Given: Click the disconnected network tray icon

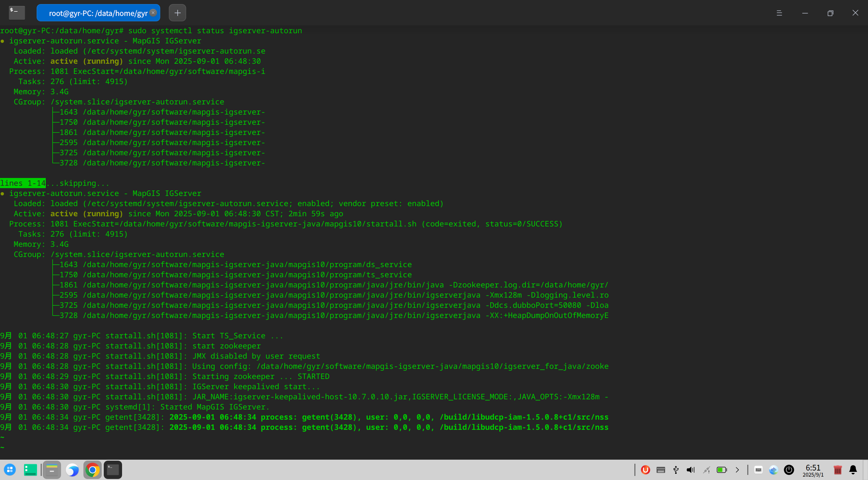Looking at the screenshot, I should [x=706, y=469].
